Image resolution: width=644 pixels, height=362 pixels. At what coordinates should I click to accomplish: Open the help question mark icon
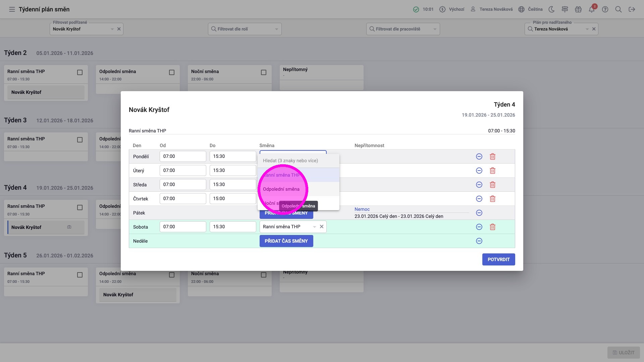(605, 9)
